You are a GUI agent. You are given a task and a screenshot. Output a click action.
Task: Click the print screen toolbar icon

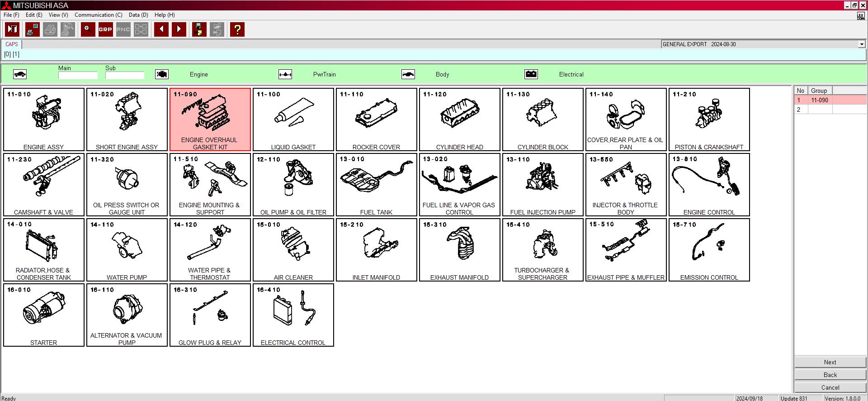pyautogui.click(x=33, y=29)
